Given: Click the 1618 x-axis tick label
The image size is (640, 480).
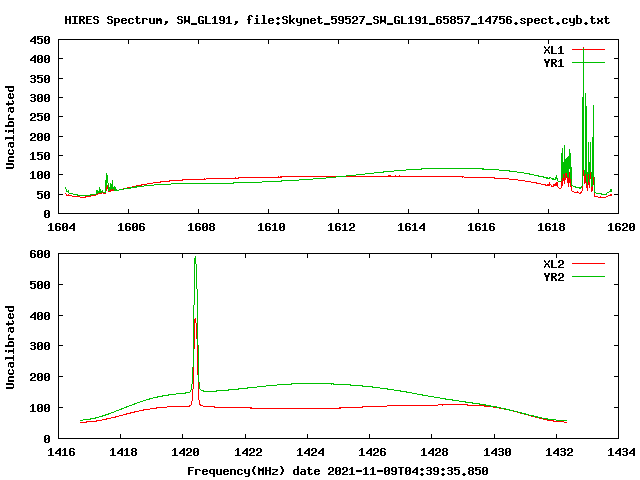Looking at the screenshot, I should coord(551,227).
